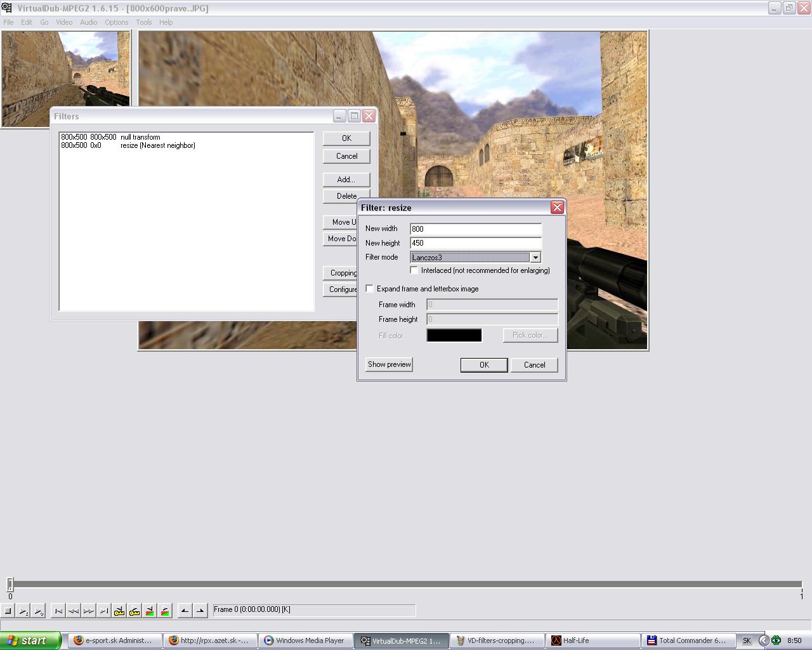Open the Edit menu
This screenshot has width=812, height=650.
27,22
